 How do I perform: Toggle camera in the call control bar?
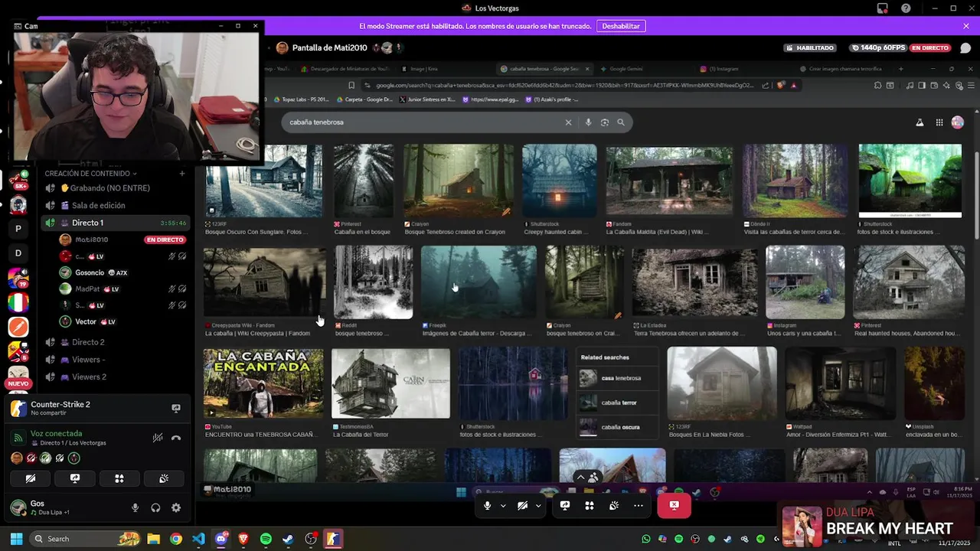[522, 505]
